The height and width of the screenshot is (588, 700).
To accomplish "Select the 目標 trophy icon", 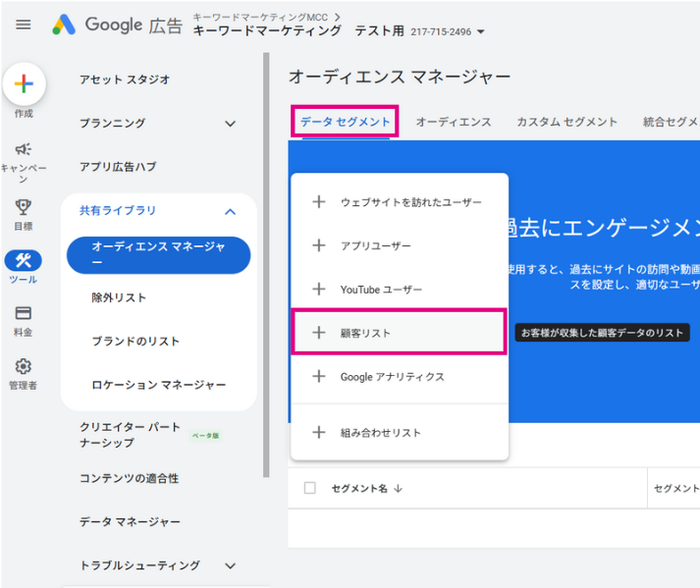I will 24,207.
